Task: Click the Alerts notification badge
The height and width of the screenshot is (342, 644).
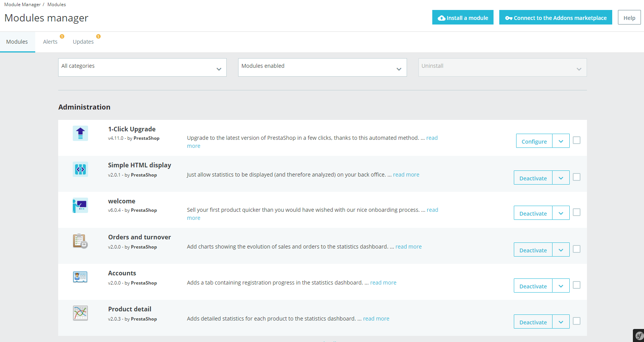Action: pos(62,36)
